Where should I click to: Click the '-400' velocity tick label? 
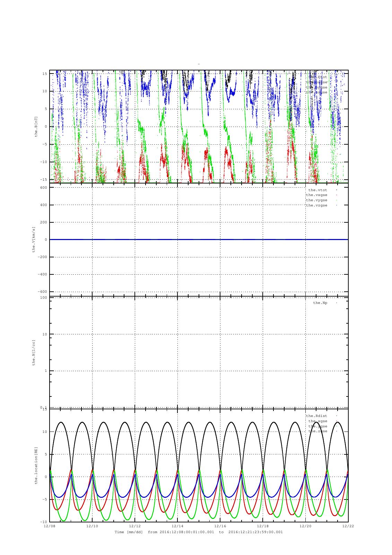point(43,274)
